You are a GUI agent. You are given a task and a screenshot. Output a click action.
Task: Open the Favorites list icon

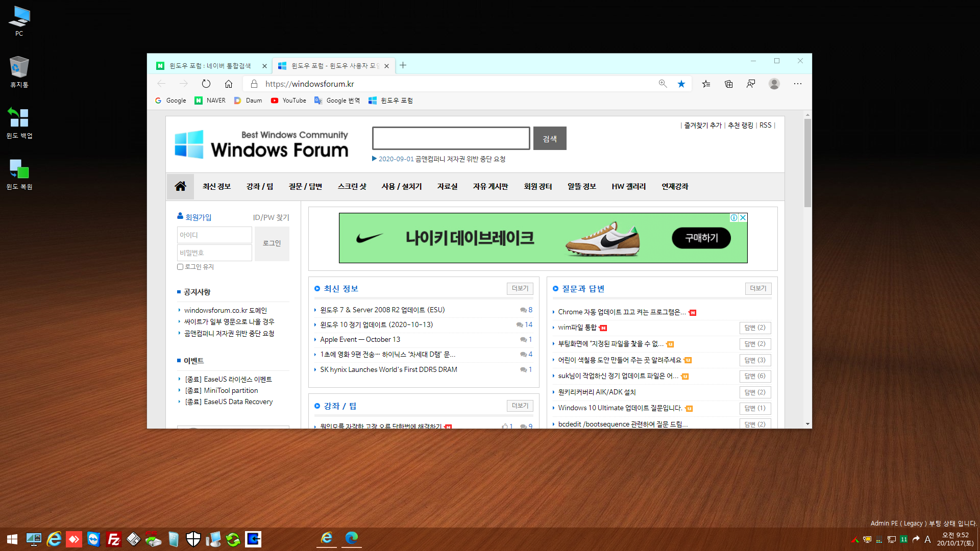click(706, 84)
